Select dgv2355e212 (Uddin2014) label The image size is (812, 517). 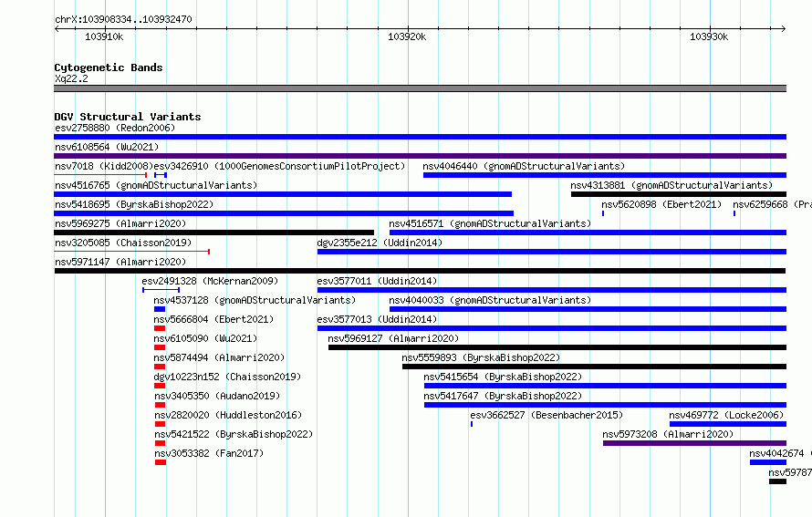pos(380,243)
